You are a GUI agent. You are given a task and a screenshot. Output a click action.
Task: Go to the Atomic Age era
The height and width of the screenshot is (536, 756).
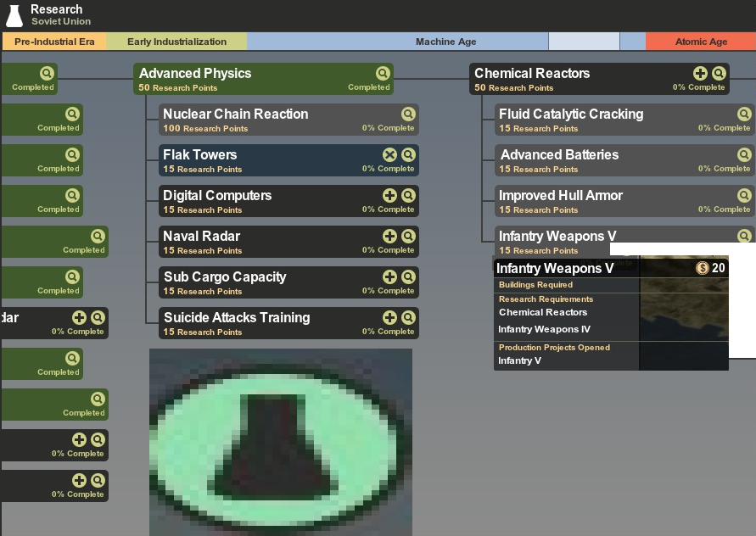[x=701, y=42]
